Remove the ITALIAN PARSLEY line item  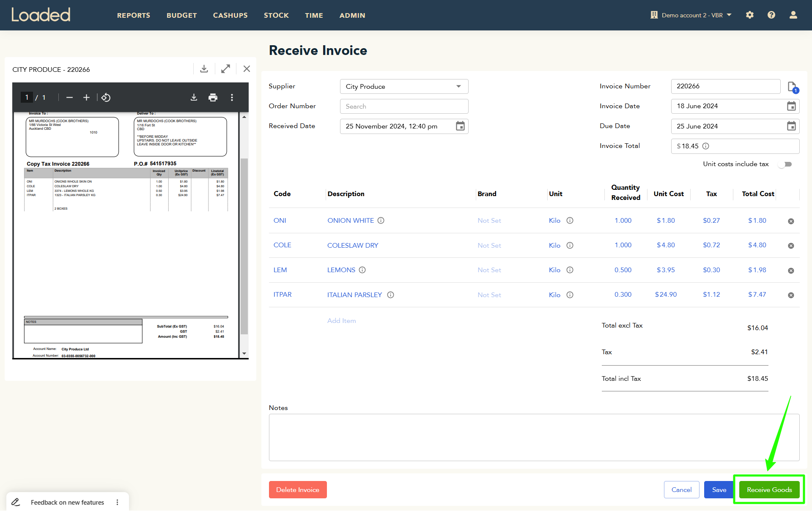click(791, 295)
